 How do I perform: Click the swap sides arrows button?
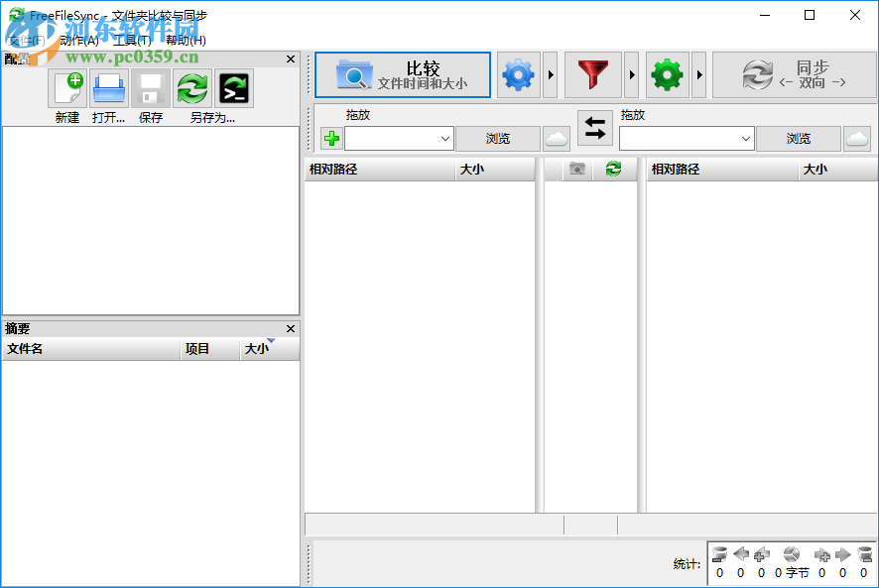tap(594, 128)
